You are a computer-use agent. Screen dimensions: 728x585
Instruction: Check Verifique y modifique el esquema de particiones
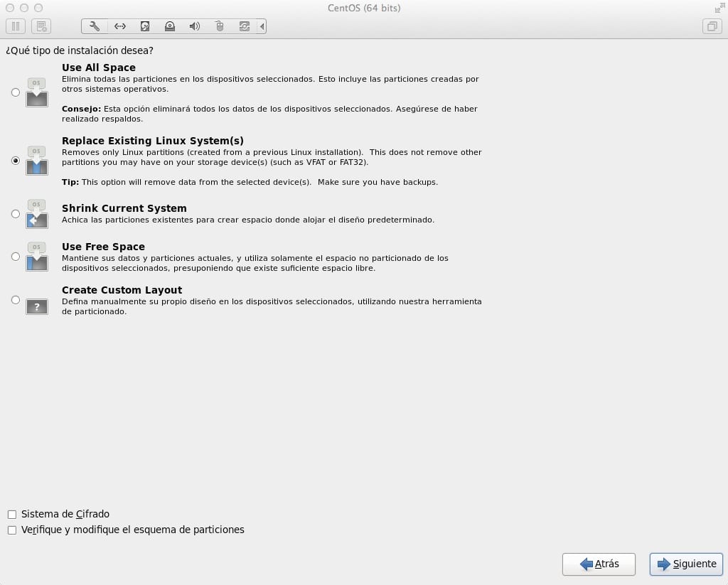(12, 530)
